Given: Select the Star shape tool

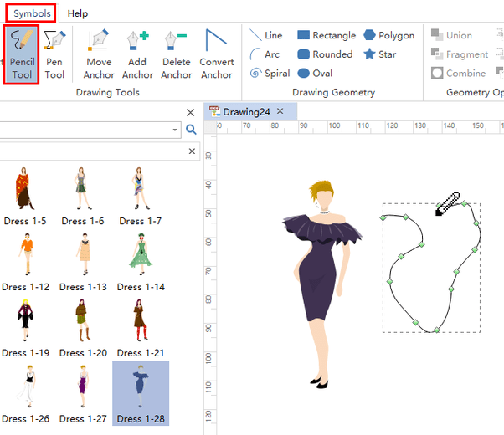Looking at the screenshot, I should tap(379, 54).
